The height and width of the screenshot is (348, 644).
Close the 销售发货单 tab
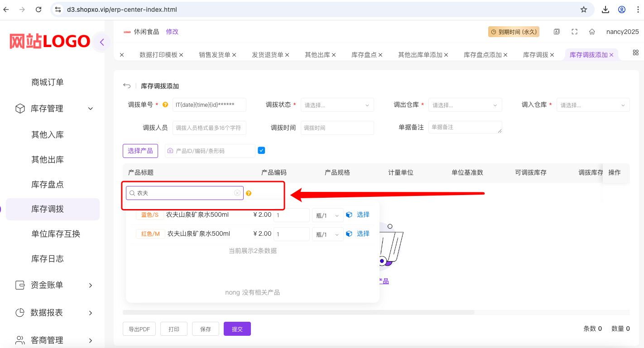coord(234,55)
